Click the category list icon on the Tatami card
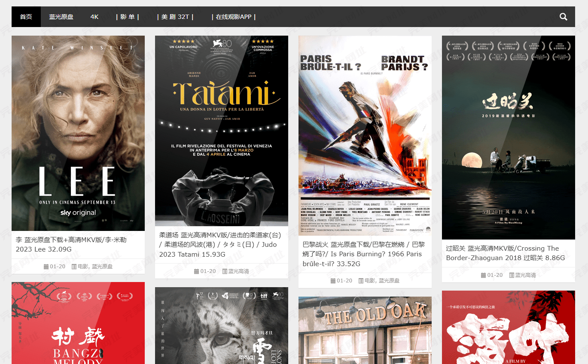 point(225,271)
